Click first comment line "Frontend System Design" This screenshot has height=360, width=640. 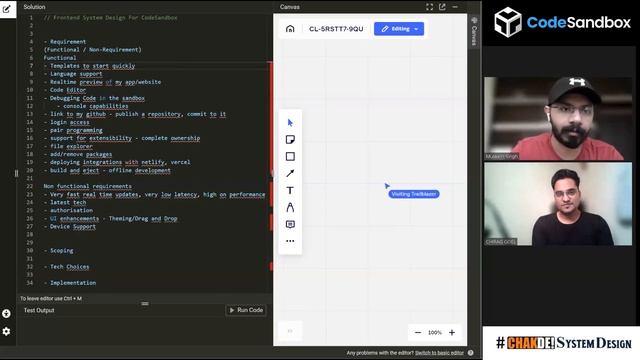[111, 18]
